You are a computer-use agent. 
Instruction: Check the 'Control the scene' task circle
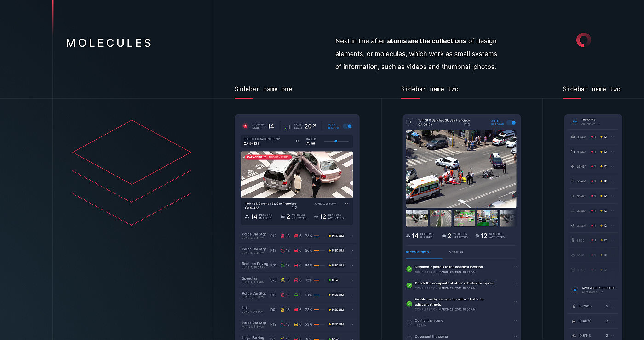[x=409, y=323]
